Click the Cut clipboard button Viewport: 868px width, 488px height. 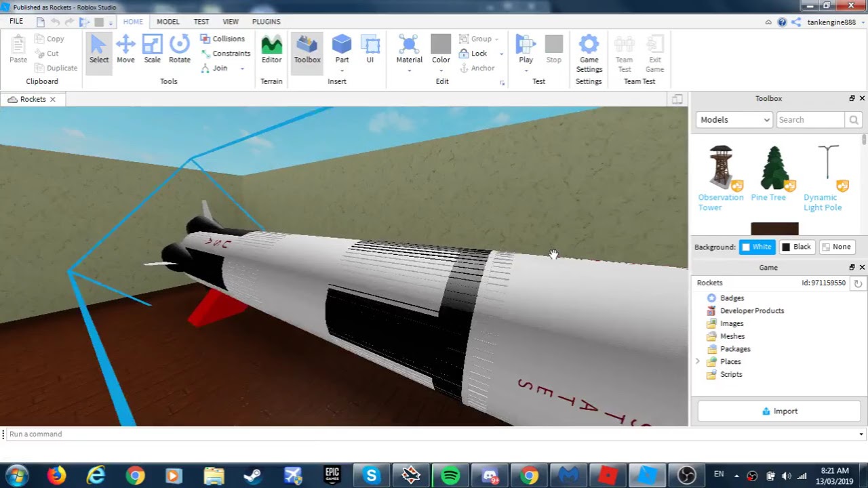coord(47,54)
